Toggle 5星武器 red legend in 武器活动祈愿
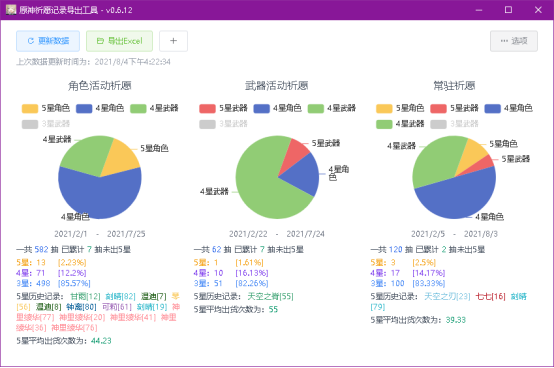 point(223,108)
